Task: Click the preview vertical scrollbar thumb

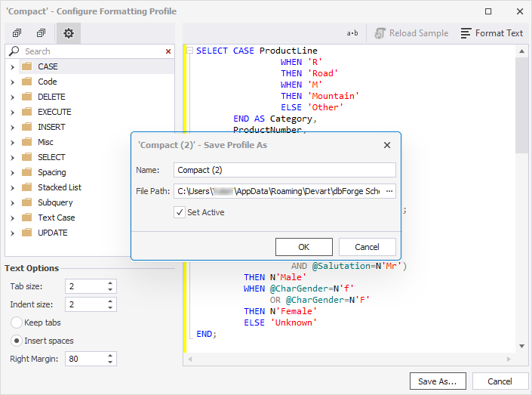Action: [x=522, y=105]
